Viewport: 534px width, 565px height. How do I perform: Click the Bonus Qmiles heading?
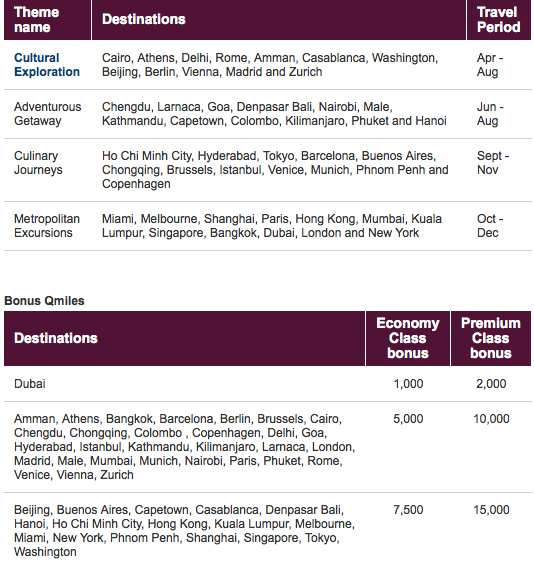click(x=44, y=301)
